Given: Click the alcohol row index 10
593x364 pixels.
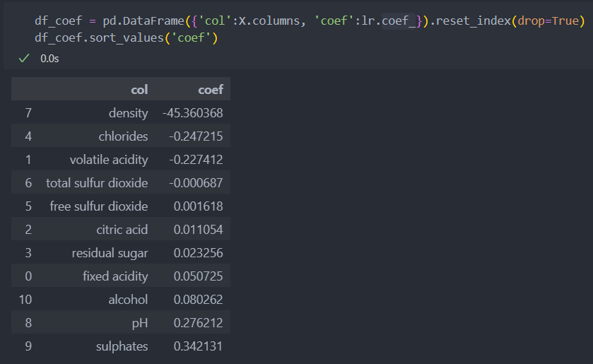Looking at the screenshot, I should click(25, 300).
